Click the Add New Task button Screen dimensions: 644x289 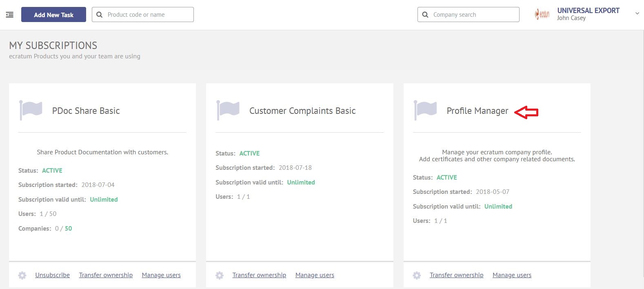[53, 15]
